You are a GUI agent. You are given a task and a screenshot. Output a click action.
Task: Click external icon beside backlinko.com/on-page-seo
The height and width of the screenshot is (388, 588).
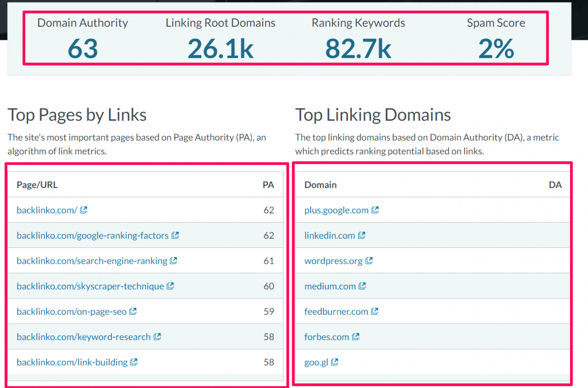[x=133, y=311]
